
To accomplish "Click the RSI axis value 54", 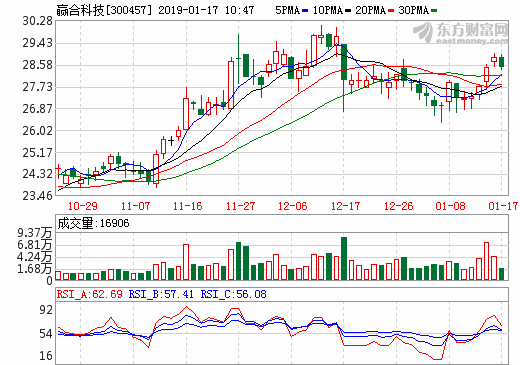I will (x=46, y=333).
